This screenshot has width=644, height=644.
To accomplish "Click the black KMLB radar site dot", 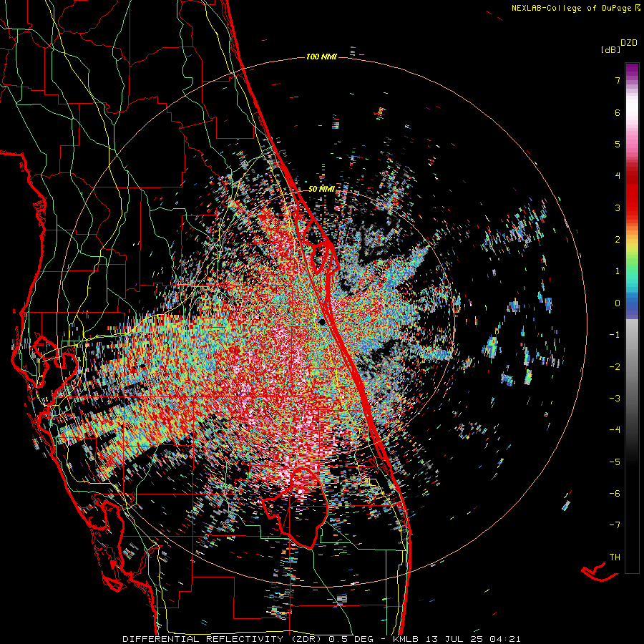I will coord(323,321).
